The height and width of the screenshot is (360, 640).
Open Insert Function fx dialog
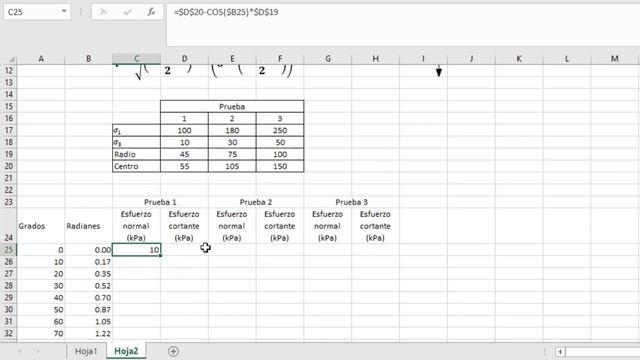click(151, 12)
